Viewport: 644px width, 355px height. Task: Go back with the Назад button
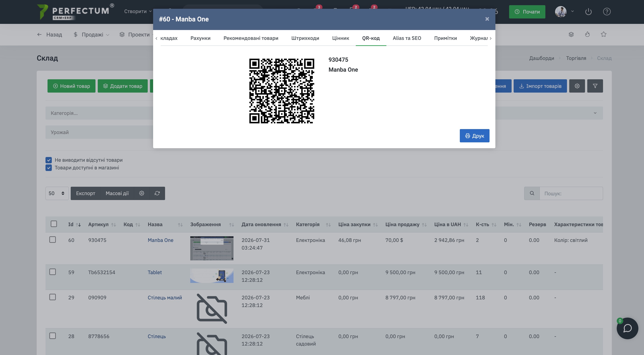point(50,34)
